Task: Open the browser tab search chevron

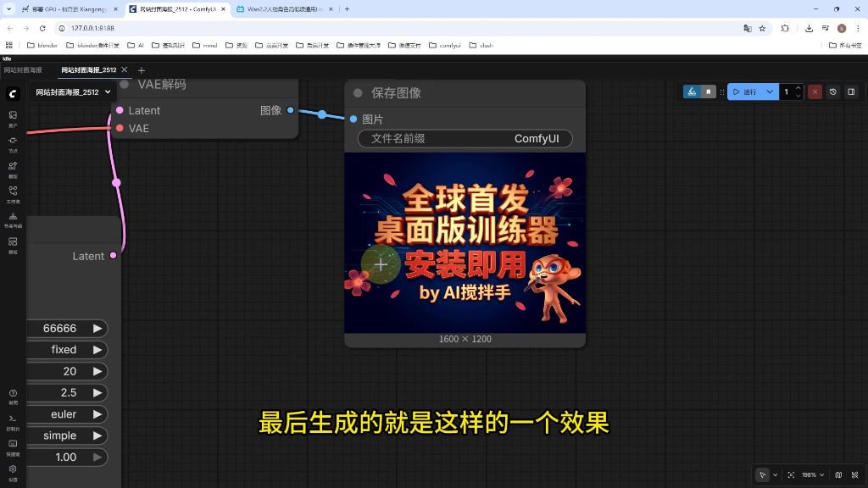Action: coord(8,8)
